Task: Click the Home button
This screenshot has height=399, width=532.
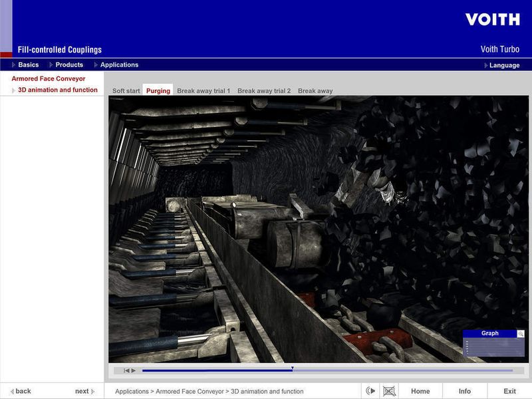Action: click(420, 391)
